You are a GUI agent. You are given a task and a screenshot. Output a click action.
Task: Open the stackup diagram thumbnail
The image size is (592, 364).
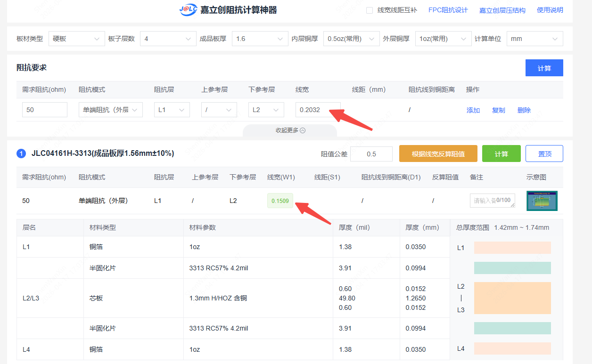click(x=542, y=201)
